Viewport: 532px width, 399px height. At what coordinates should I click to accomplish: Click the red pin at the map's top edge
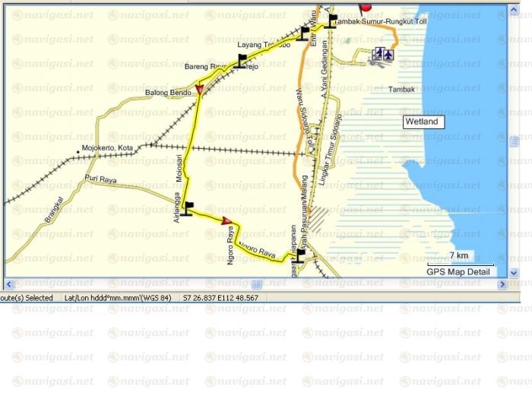(x=366, y=7)
